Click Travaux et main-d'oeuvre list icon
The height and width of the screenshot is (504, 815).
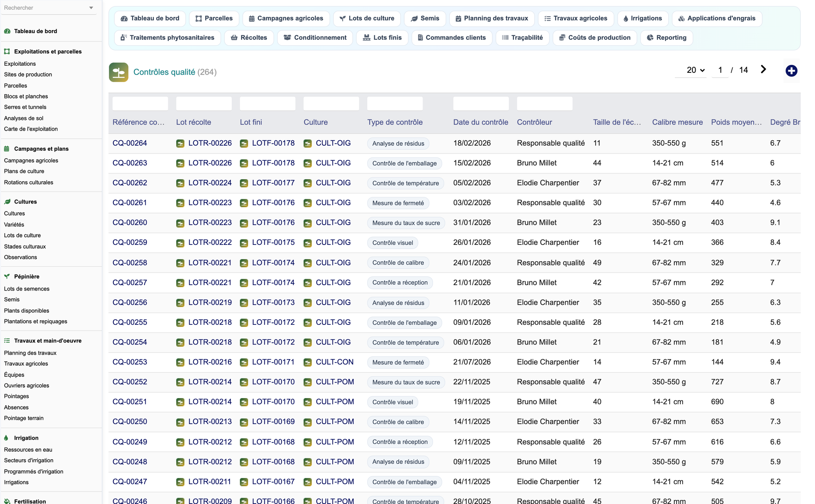click(x=7, y=341)
